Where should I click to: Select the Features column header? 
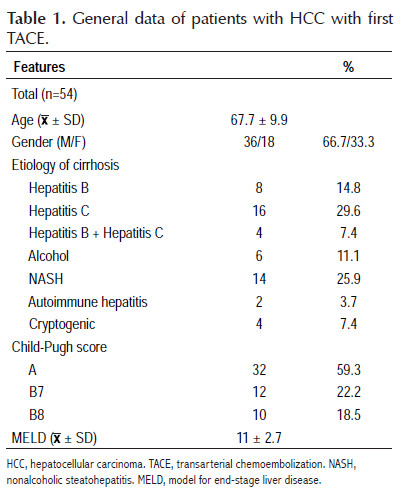tap(39, 67)
